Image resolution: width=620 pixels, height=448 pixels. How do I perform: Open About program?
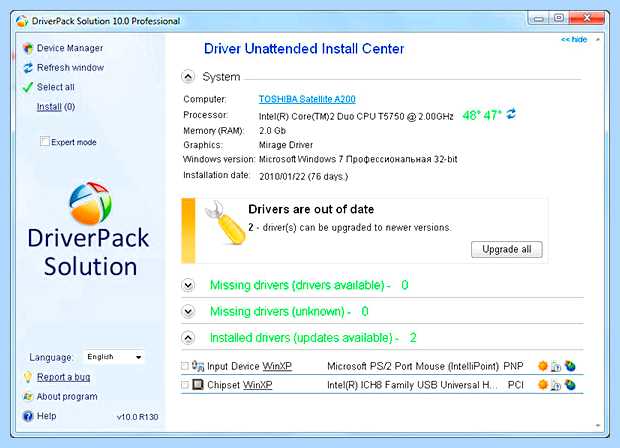coord(67,397)
